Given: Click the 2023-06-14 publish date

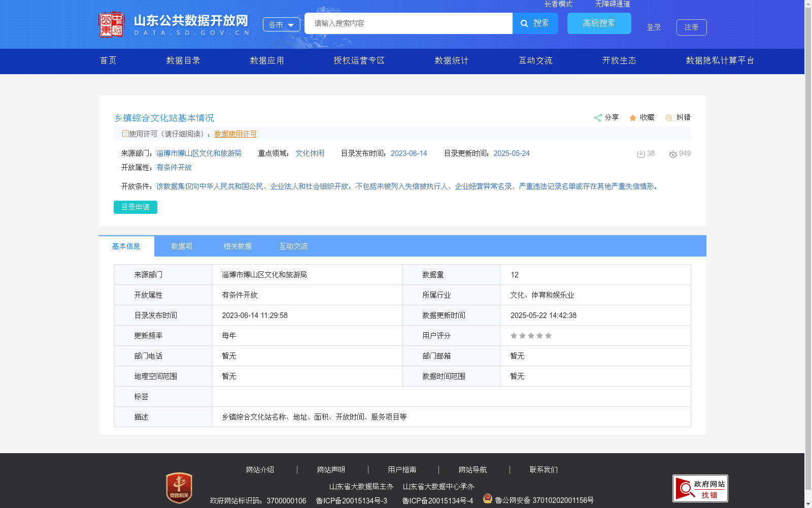Looking at the screenshot, I should click(409, 153).
